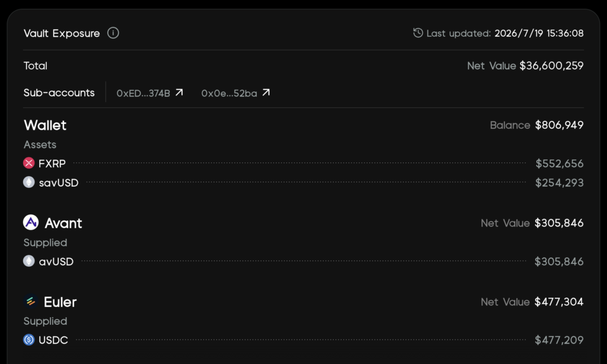
Task: Click the Avant protocol logo
Action: click(x=31, y=222)
